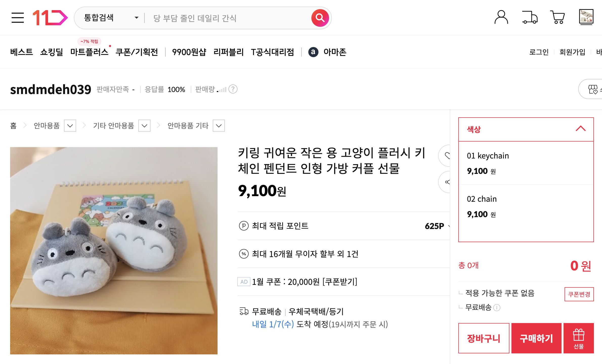The image size is (602, 364).
Task: Open the 안마용품 breadcrumb dropdown
Action: [x=70, y=125]
